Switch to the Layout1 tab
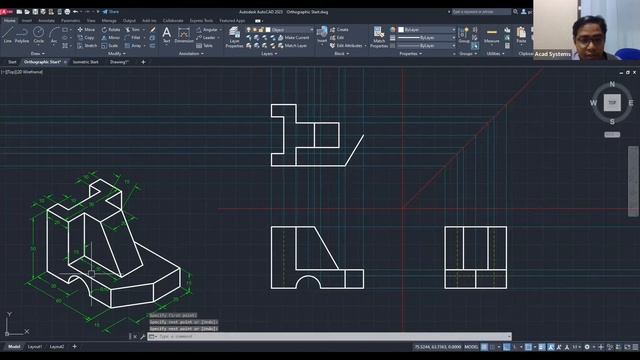 (35, 347)
